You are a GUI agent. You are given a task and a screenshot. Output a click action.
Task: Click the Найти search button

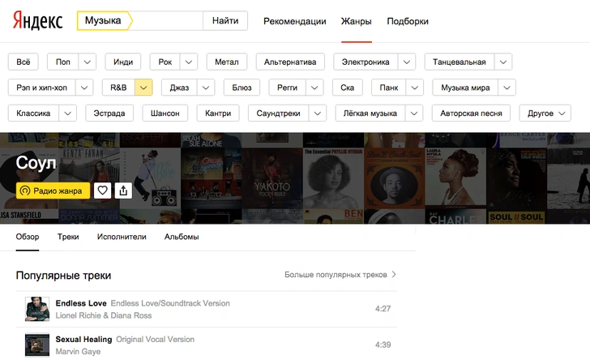pyautogui.click(x=225, y=21)
